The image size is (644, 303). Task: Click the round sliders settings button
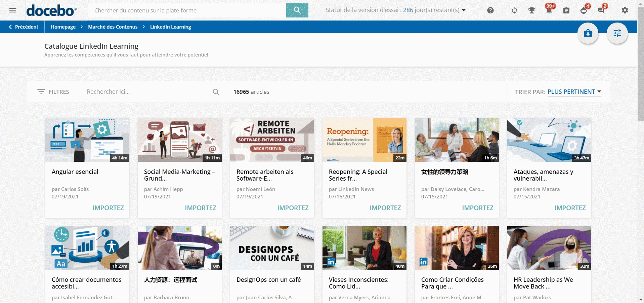pyautogui.click(x=617, y=33)
